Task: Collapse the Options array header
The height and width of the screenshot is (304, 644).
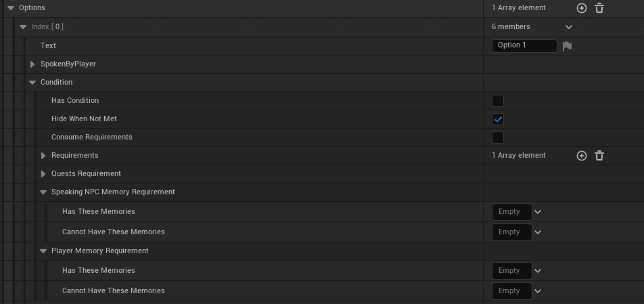Action: click(11, 8)
